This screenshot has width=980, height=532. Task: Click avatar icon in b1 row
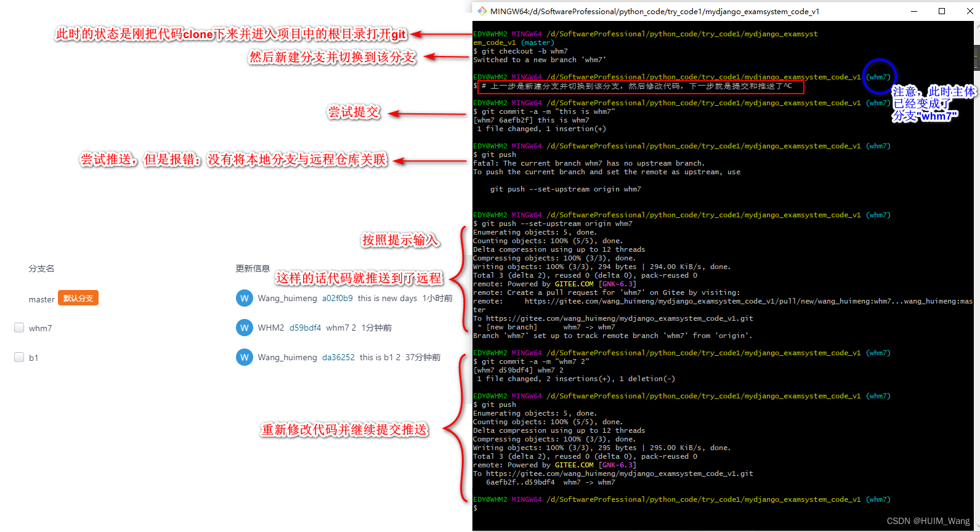[245, 357]
